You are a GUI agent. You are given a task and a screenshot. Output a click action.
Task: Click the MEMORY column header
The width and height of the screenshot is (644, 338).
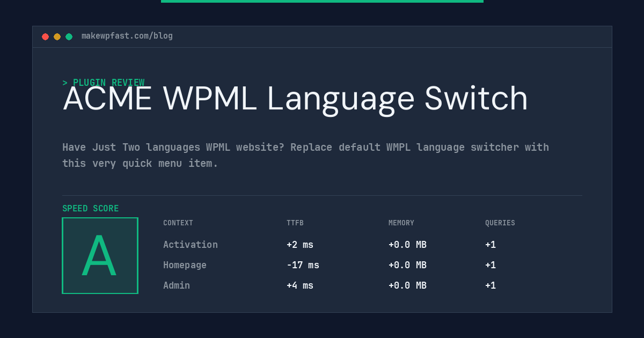pos(401,223)
